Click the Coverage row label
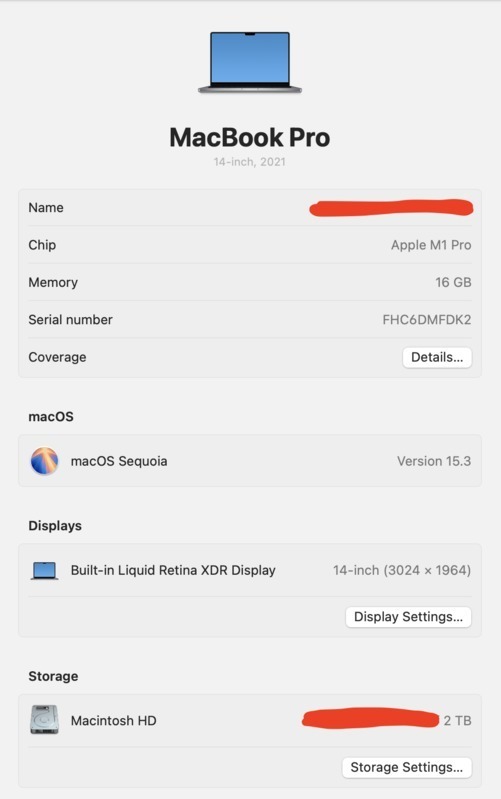 tap(57, 357)
